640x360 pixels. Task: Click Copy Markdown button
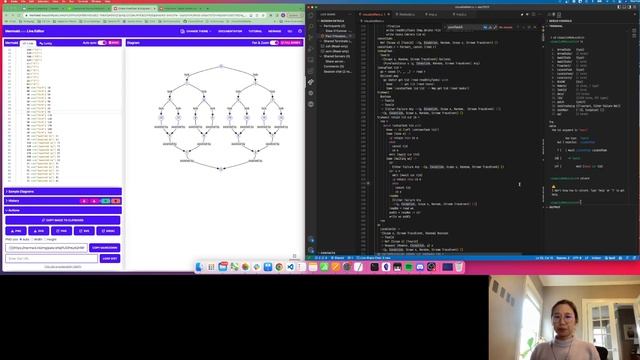(x=104, y=248)
